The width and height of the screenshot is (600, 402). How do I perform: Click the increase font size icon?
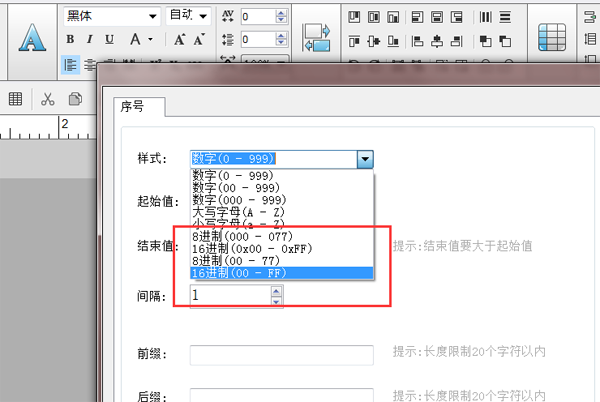[181, 39]
